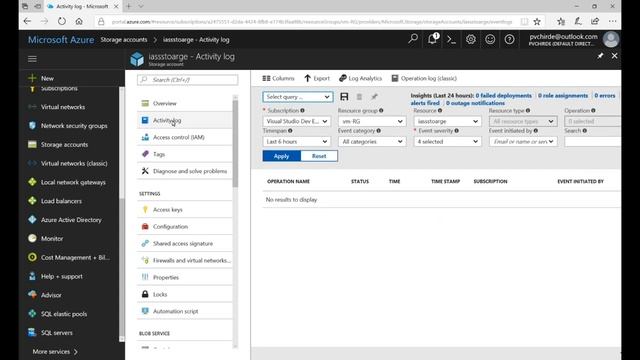The height and width of the screenshot is (360, 640).
Task: Open Event category dropdown
Action: tap(372, 142)
